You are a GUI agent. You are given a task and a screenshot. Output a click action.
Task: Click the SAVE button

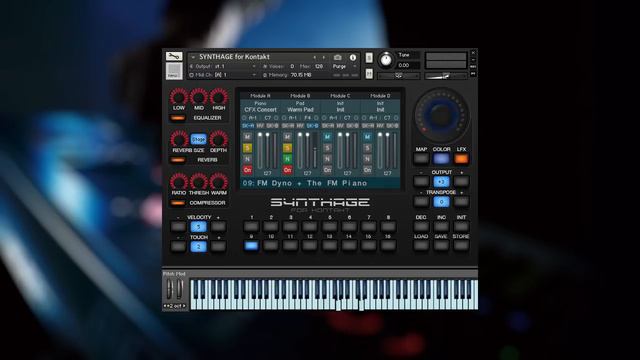coord(441,246)
